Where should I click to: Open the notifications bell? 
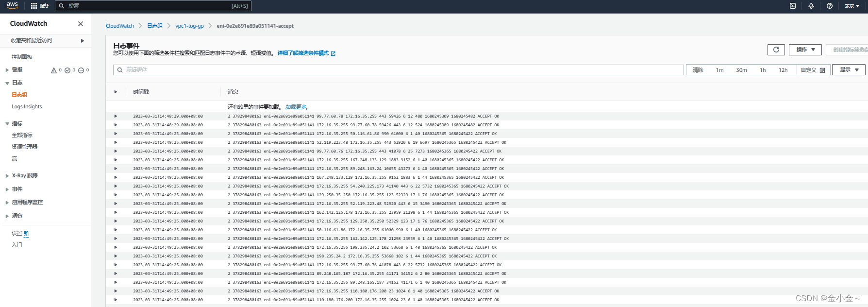811,6
